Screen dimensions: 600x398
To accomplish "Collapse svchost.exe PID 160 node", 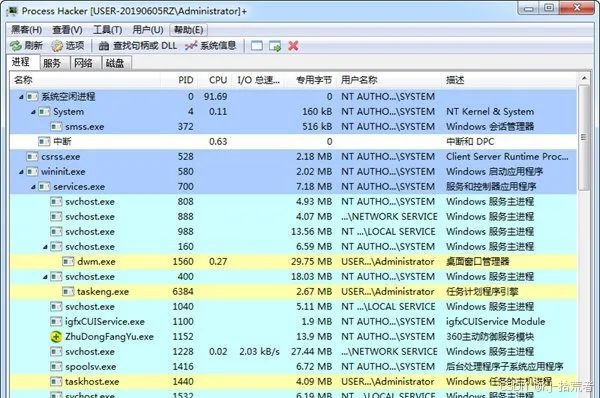I will (x=45, y=247).
